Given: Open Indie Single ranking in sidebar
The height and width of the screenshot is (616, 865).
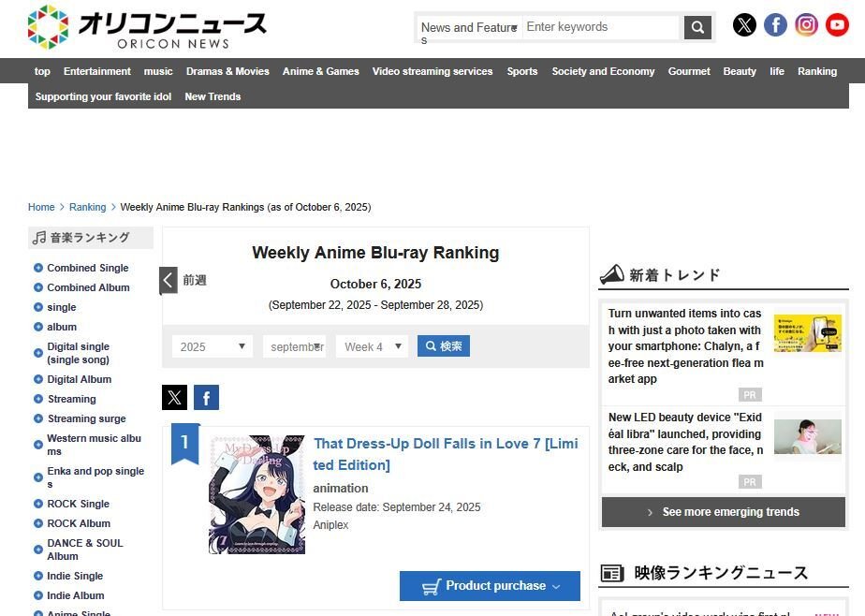Looking at the screenshot, I should pos(75,576).
